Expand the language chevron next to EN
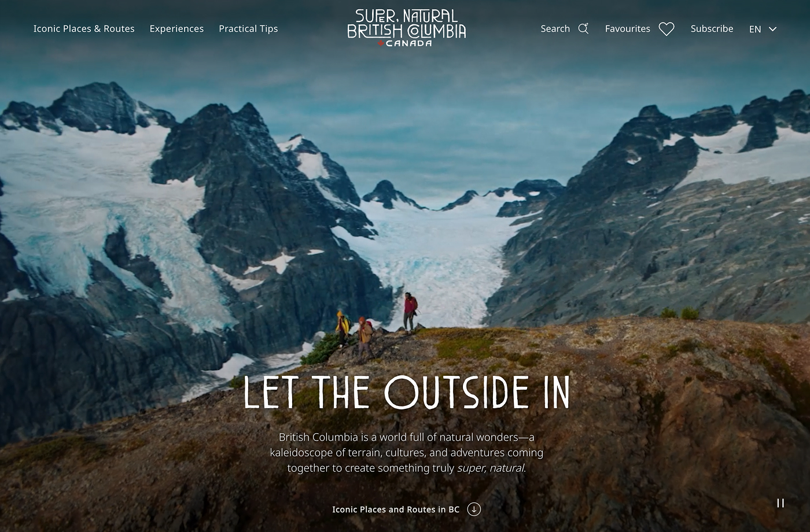 [772, 29]
